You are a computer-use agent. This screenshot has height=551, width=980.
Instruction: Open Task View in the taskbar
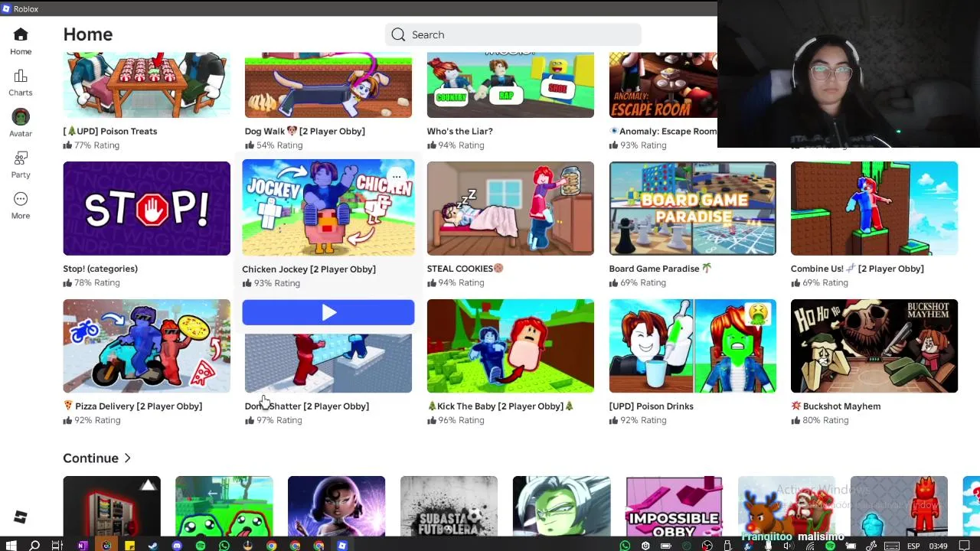coord(57,546)
